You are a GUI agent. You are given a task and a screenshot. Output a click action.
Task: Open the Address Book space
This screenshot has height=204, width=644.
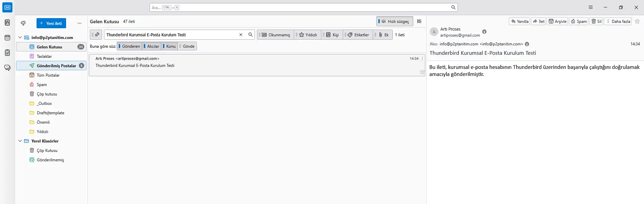(7, 23)
